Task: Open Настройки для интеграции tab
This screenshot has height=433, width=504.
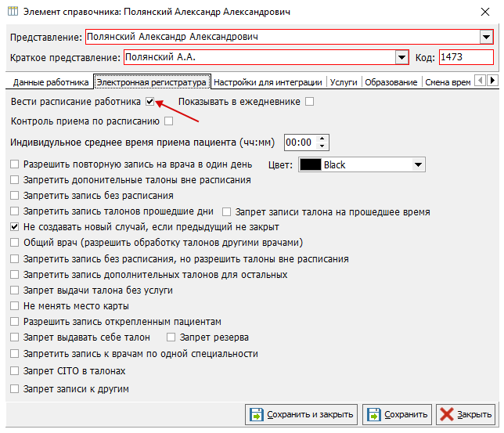Action: pyautogui.click(x=268, y=82)
